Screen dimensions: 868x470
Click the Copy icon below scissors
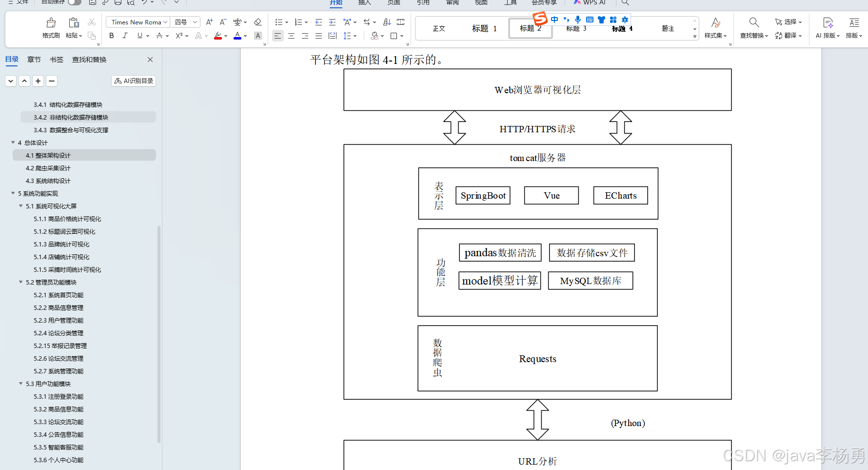coord(92,35)
